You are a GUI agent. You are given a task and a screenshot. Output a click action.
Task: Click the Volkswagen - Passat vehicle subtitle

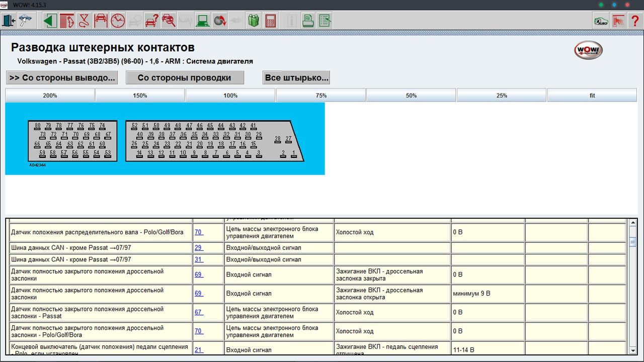pyautogui.click(x=135, y=61)
